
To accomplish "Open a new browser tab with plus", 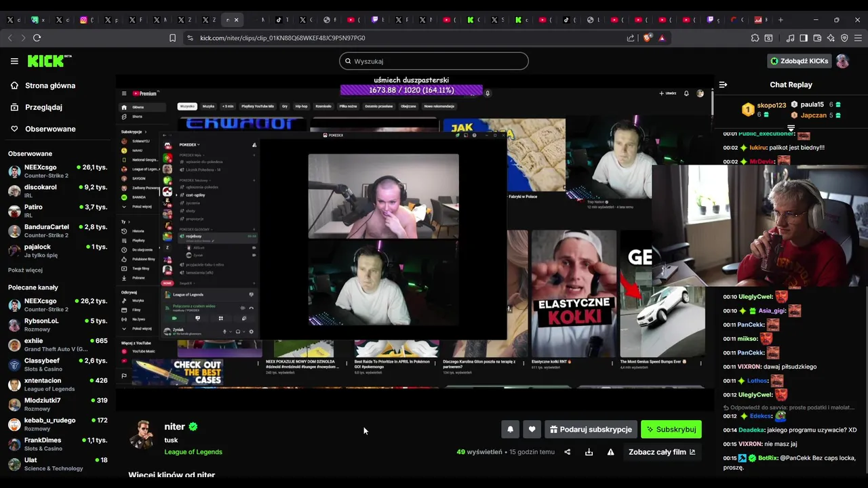I will 781,20.
